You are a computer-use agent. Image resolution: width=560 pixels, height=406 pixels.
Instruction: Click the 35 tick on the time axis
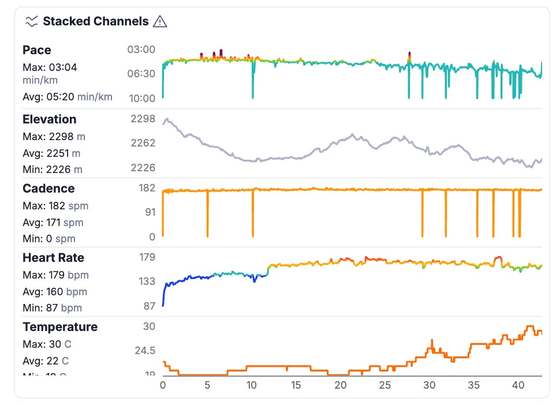tap(474, 385)
